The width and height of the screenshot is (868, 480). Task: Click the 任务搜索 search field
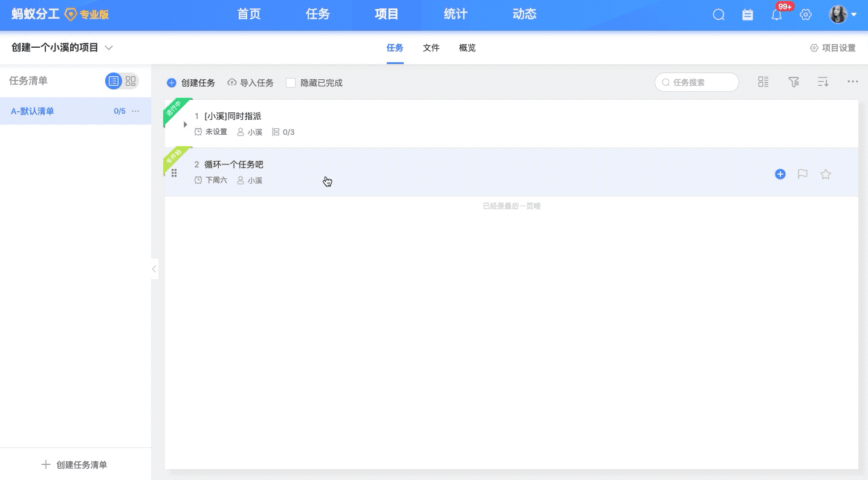[x=696, y=82]
